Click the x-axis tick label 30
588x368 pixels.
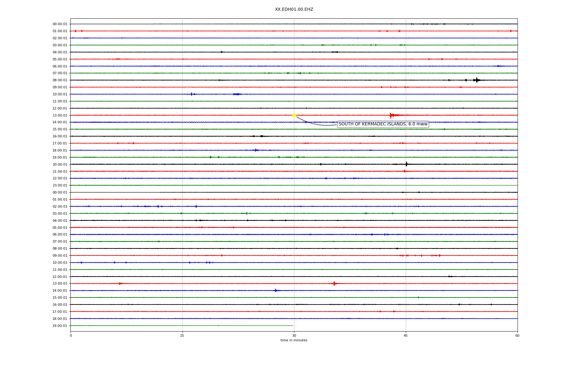point(294,335)
